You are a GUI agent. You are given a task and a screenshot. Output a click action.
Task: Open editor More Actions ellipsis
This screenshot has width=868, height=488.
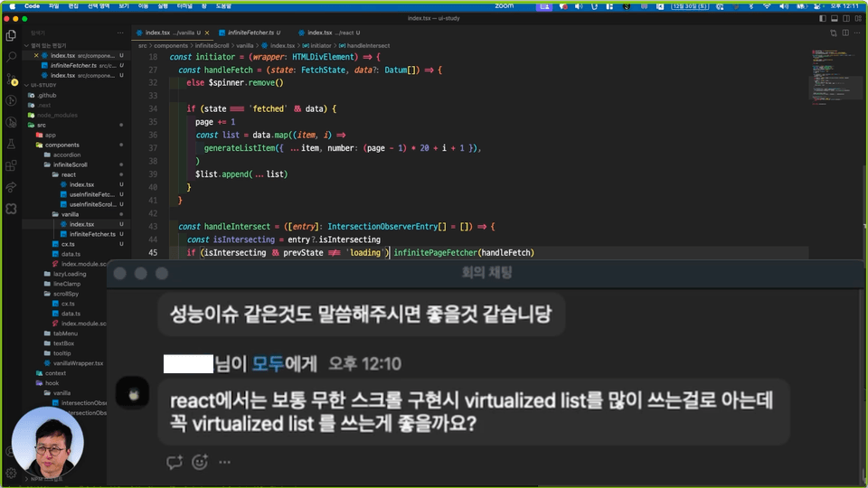[857, 33]
